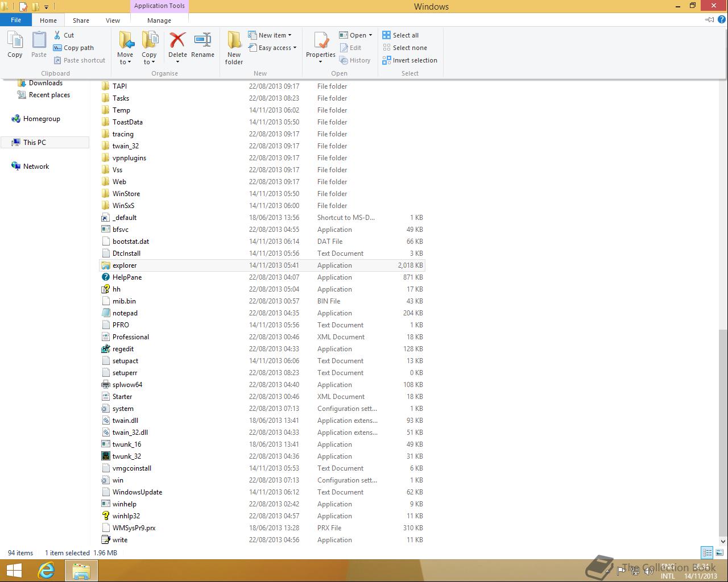Click the Windows Start button

click(14, 571)
